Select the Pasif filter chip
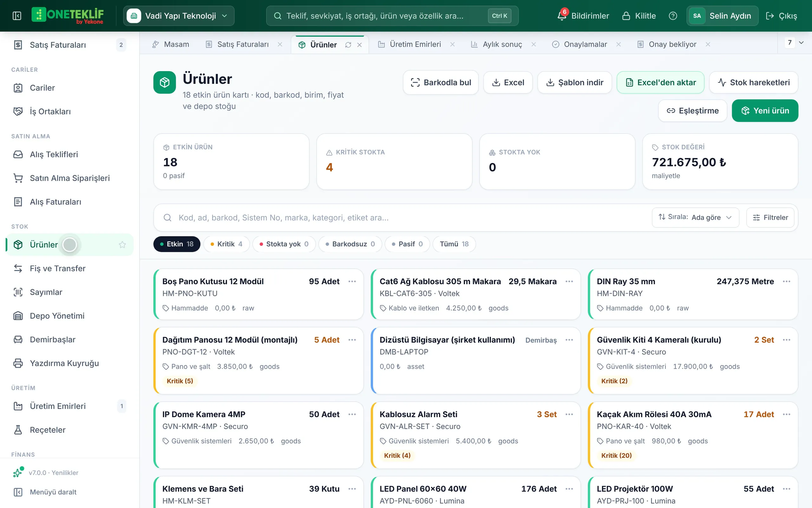Screen dimensions: 812x508 (407, 244)
